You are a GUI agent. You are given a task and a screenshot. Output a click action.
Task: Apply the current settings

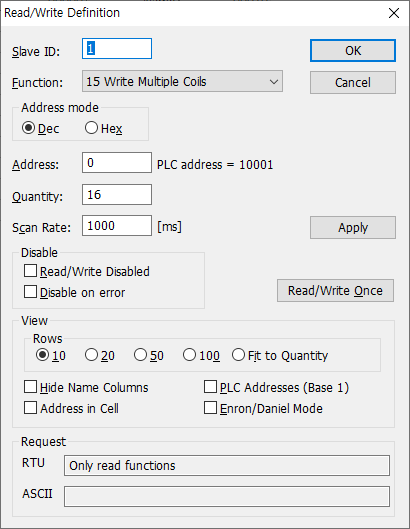tap(353, 228)
